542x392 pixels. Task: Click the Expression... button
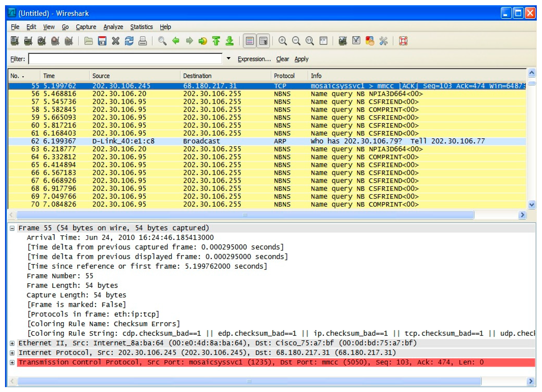click(254, 59)
